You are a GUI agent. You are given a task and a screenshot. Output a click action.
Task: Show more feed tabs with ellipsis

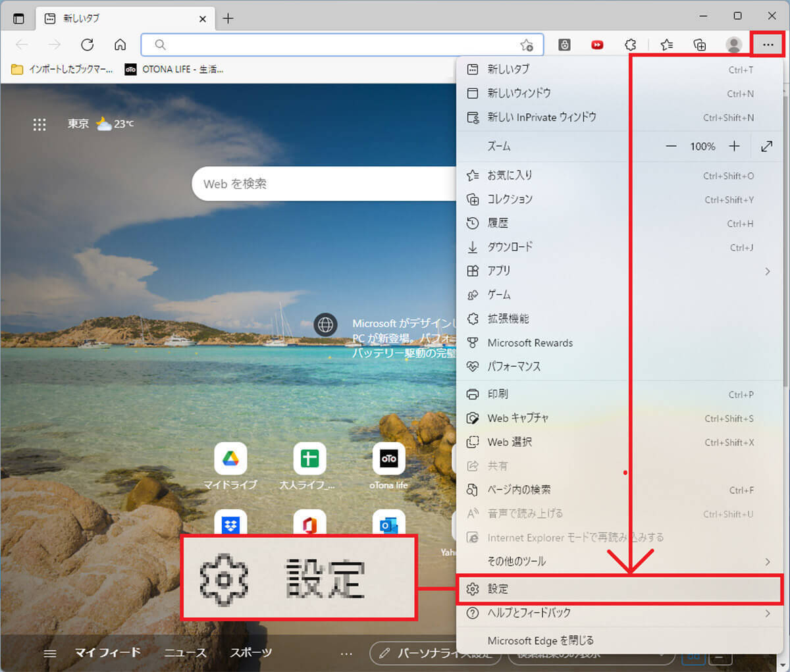(x=346, y=654)
